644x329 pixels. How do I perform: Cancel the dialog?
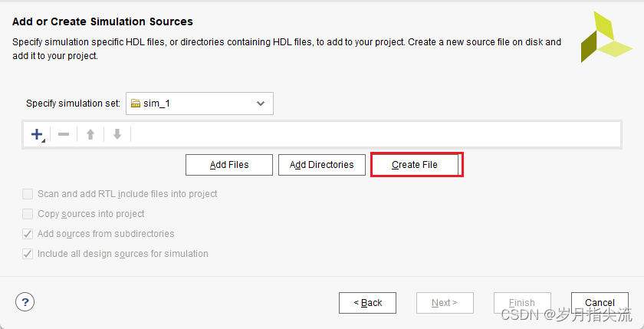[x=600, y=303]
